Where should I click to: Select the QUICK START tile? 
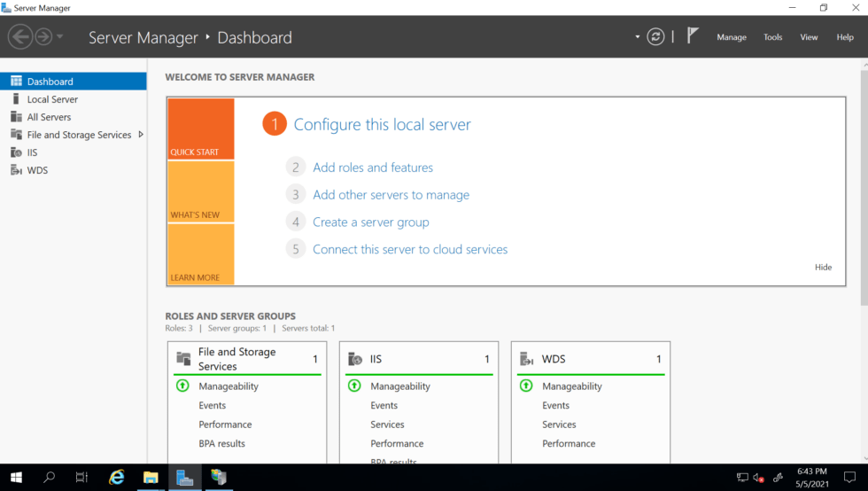pyautogui.click(x=201, y=129)
